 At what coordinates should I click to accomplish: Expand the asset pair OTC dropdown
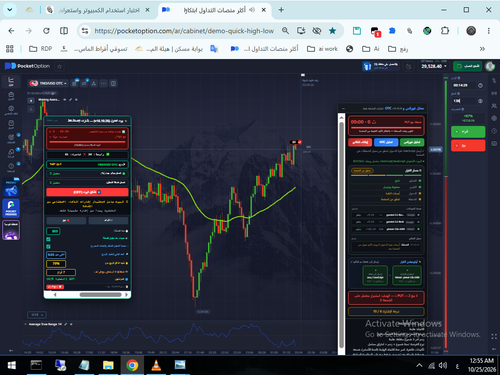(48, 83)
